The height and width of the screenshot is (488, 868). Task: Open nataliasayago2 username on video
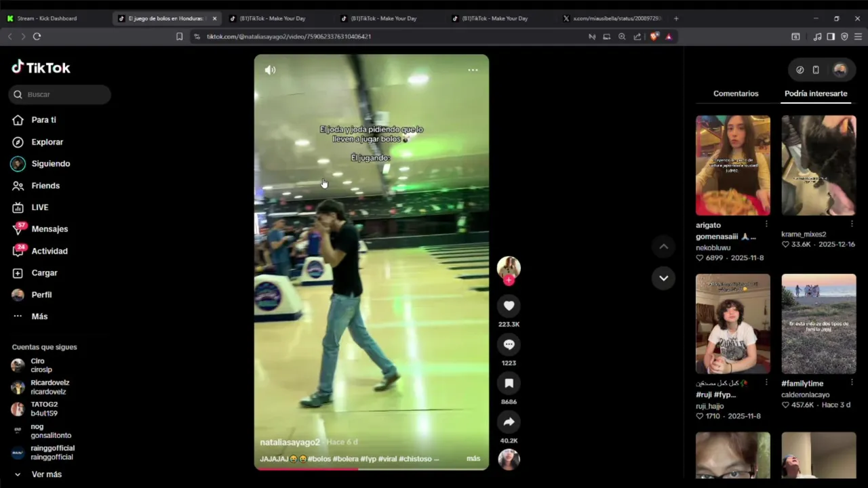290,443
